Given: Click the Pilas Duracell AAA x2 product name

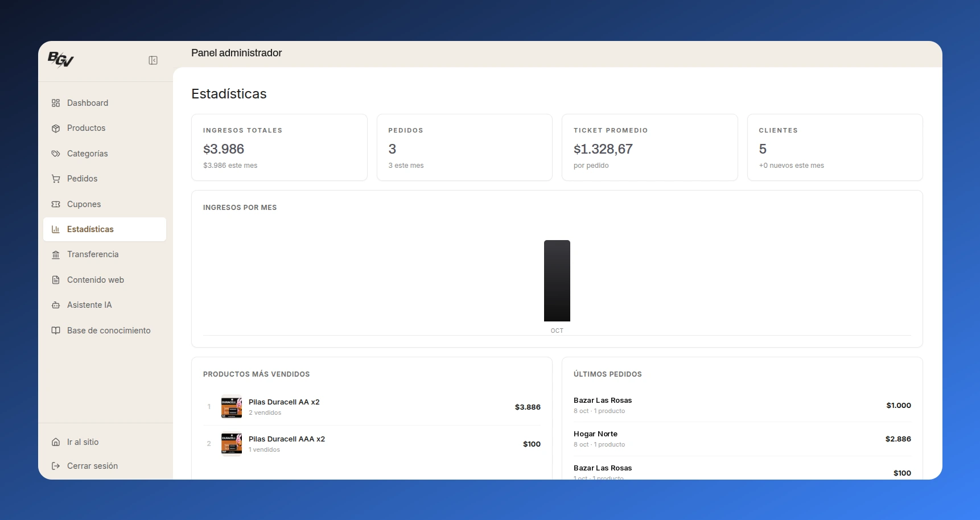Looking at the screenshot, I should (287, 439).
